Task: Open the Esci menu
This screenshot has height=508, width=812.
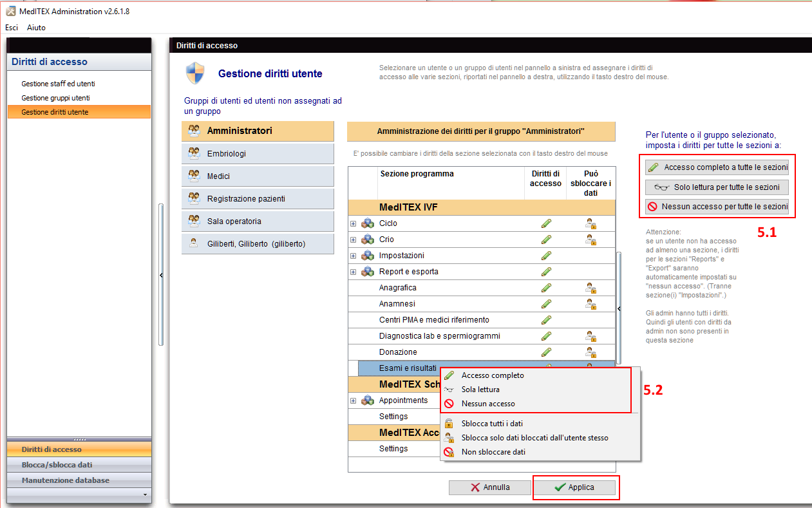Action: [12, 28]
